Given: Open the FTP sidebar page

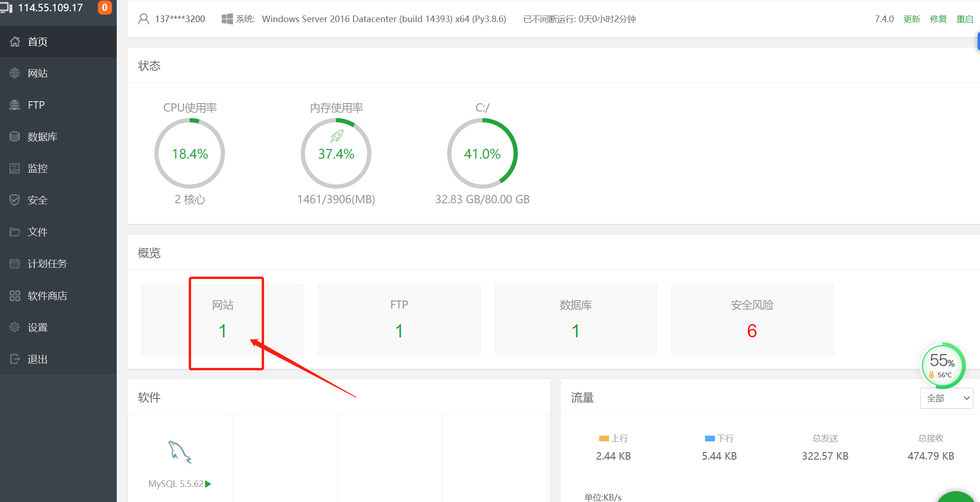Looking at the screenshot, I should (58, 105).
